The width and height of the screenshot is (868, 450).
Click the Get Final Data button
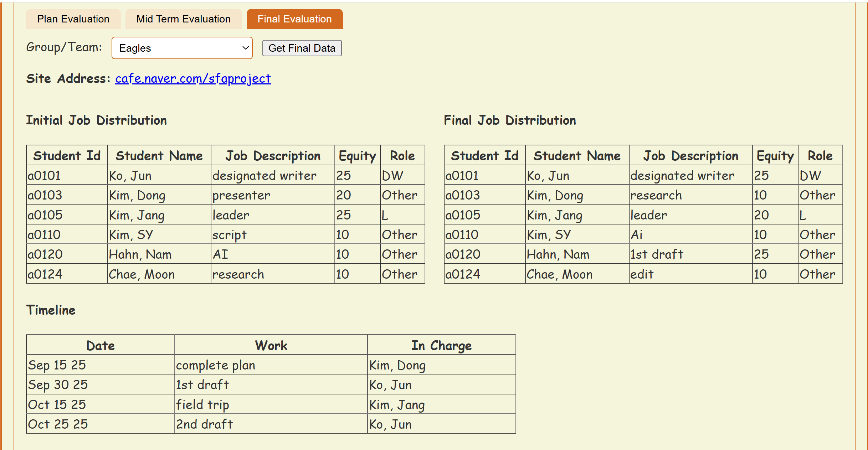point(302,48)
